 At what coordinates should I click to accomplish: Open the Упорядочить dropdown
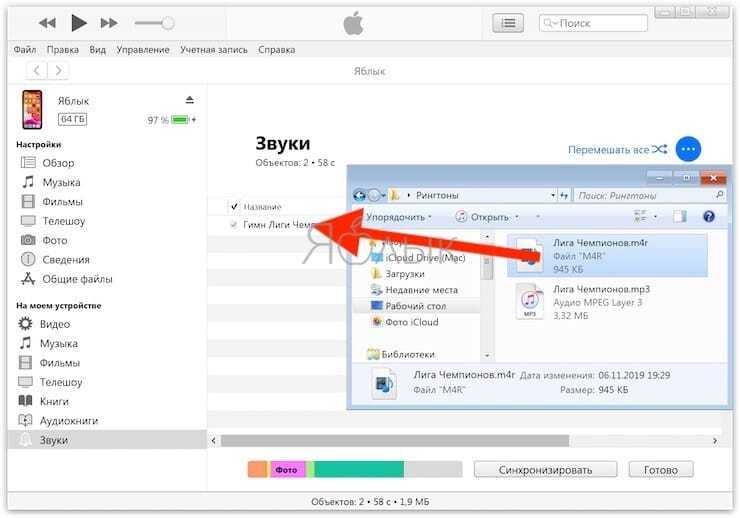pyautogui.click(x=399, y=217)
